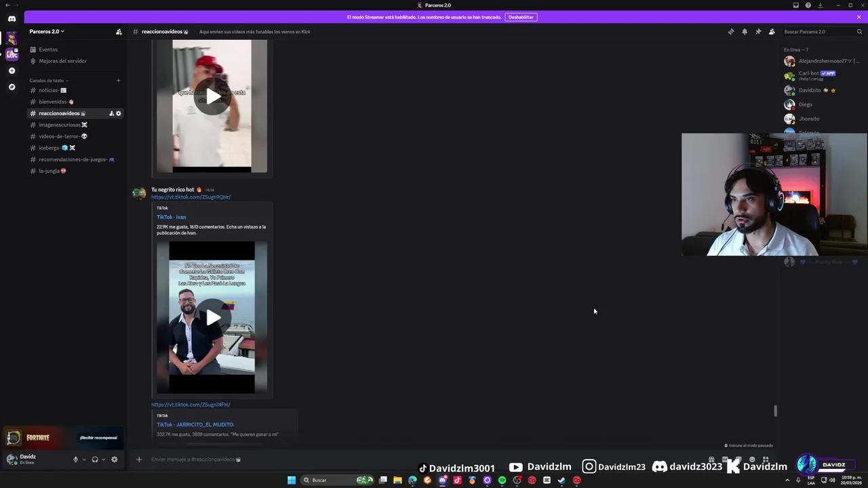Collapse the Canales de texto category
This screenshot has height=488, width=868.
pos(49,81)
